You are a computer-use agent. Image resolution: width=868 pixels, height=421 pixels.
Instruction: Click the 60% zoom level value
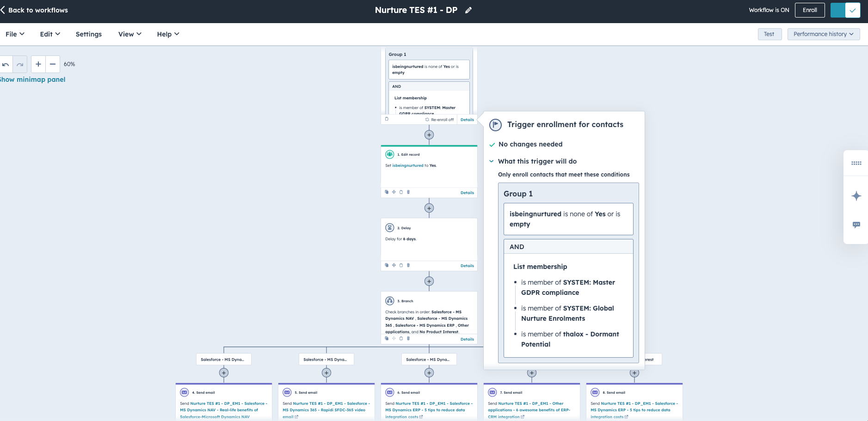point(69,64)
